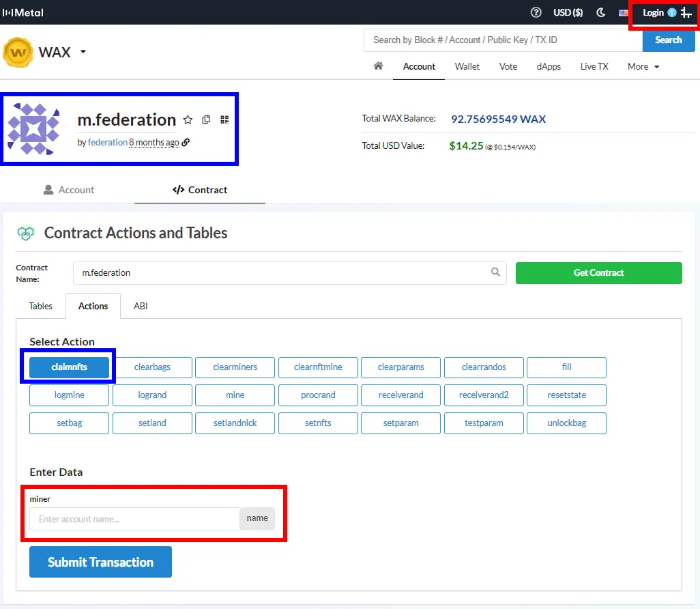Click the creation link chain icon
The image size is (700, 609).
[x=186, y=142]
